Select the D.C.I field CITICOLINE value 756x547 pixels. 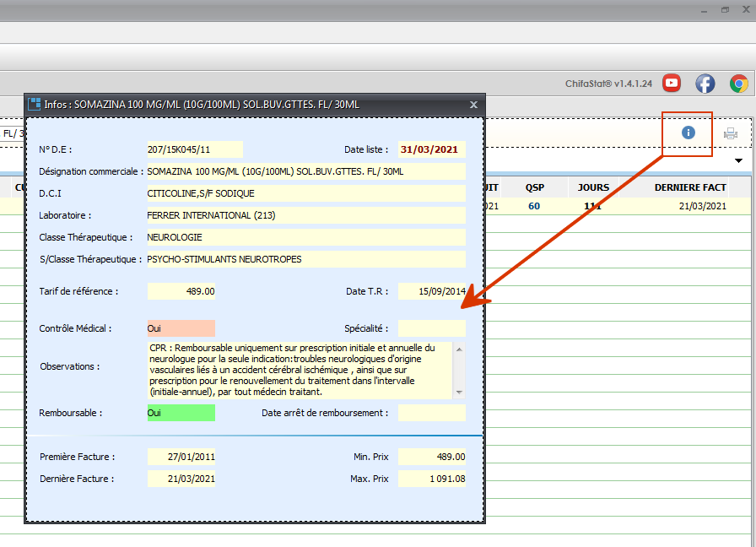305,193
